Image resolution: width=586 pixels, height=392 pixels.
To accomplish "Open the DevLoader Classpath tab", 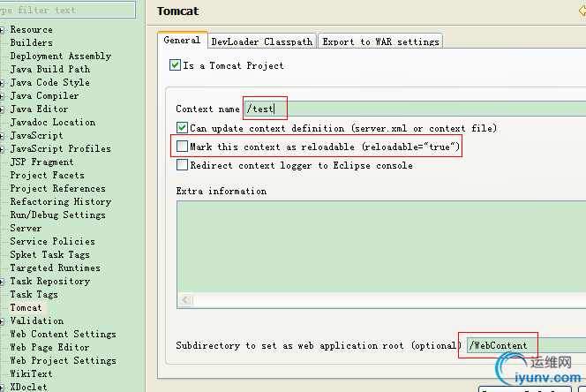I will coord(262,41).
